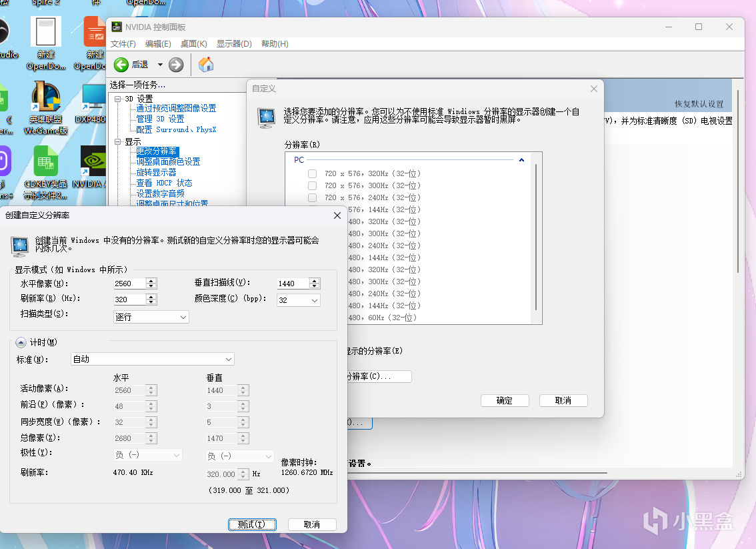This screenshot has height=549, width=756.
Task: Collapse the 显示 tree node
Action: tap(117, 142)
